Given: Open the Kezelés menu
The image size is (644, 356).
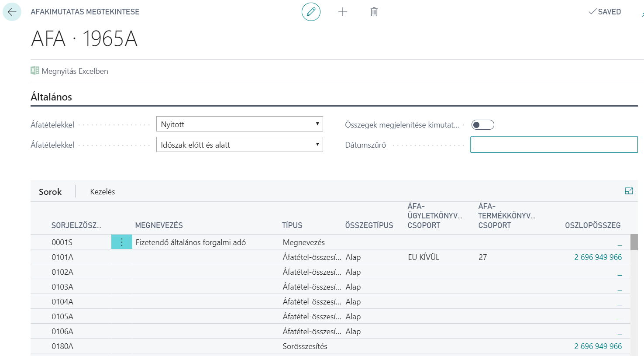Looking at the screenshot, I should 103,192.
